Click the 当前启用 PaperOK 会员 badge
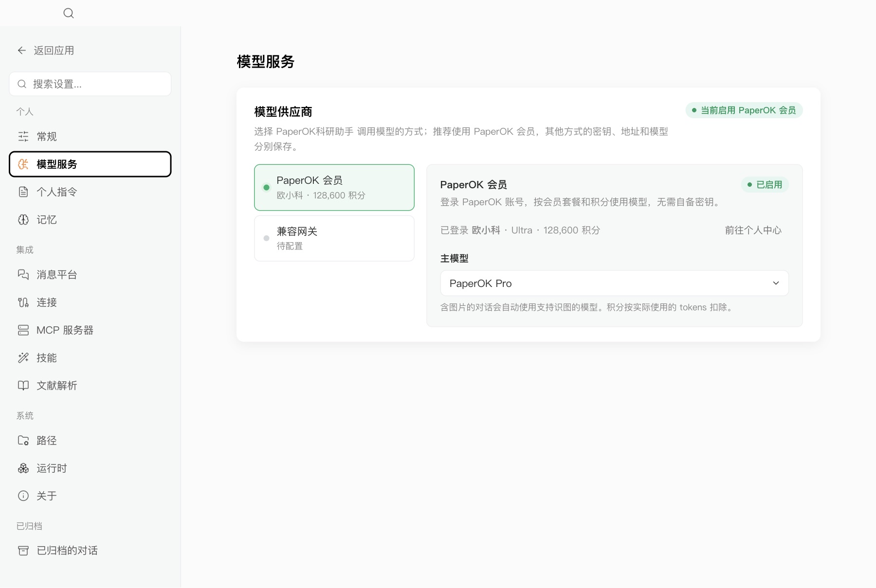 click(x=744, y=110)
